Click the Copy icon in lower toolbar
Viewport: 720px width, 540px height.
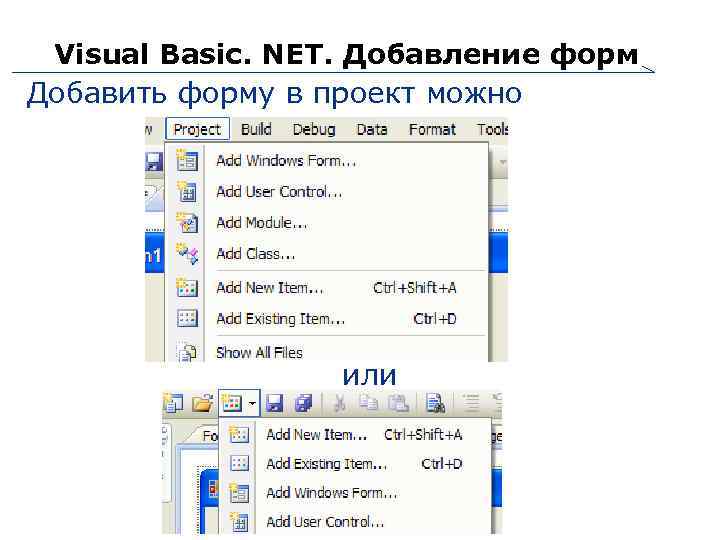pos(369,404)
